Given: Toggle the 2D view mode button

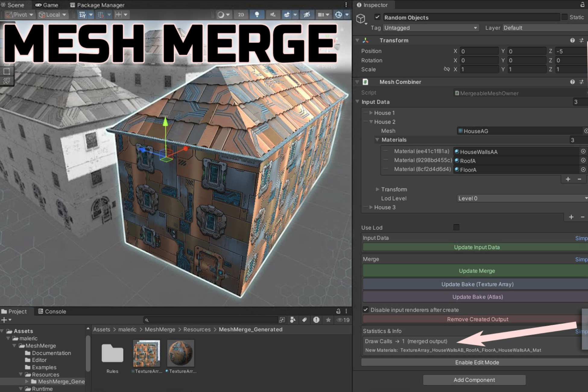Looking at the screenshot, I should 241,14.
